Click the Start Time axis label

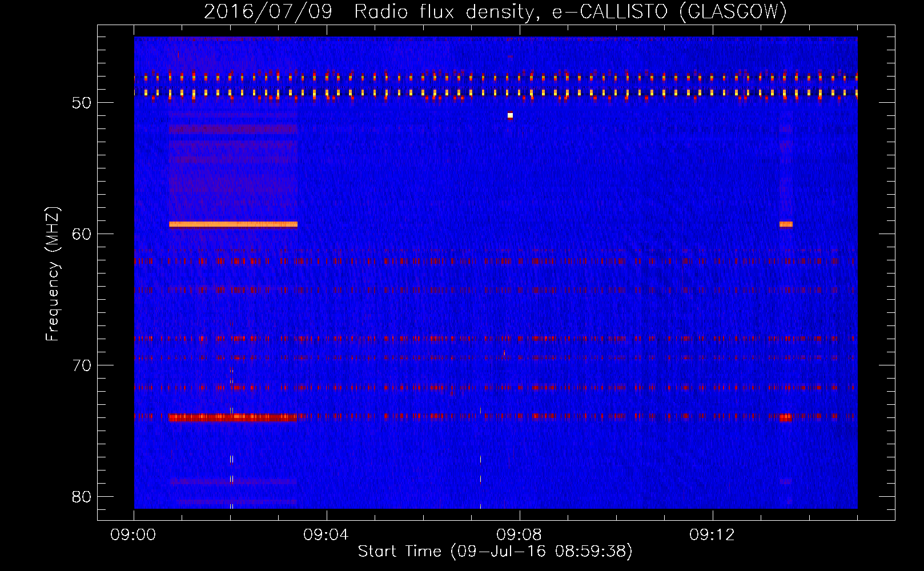click(495, 552)
